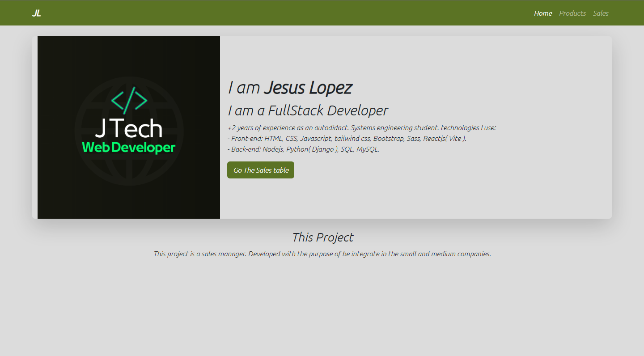This screenshot has width=644, height=356.
Task: Click the +2 years of experience line
Action: [x=362, y=128]
